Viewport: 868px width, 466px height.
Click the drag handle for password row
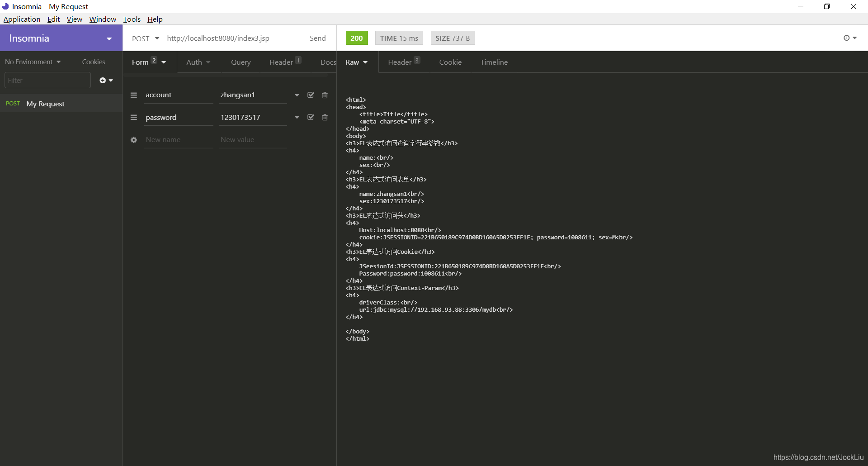pyautogui.click(x=133, y=117)
